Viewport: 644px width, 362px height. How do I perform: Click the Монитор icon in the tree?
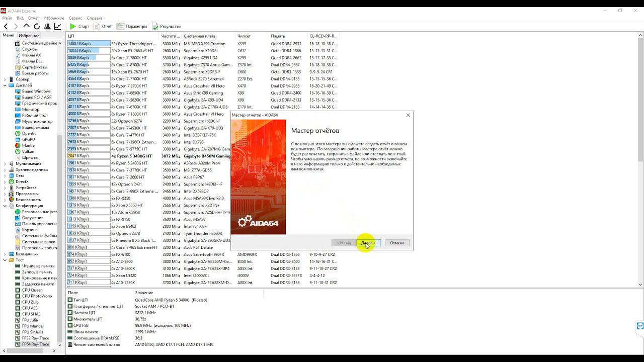(x=18, y=109)
